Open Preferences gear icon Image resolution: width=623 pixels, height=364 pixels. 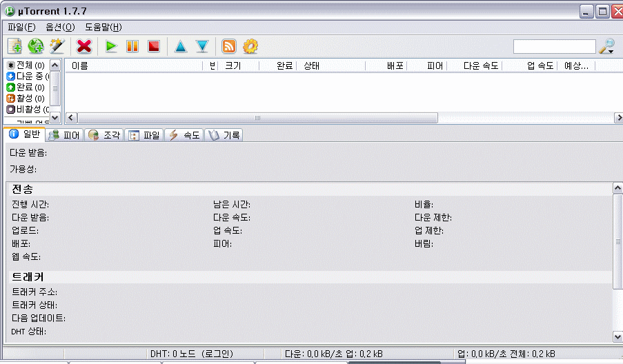[250, 46]
